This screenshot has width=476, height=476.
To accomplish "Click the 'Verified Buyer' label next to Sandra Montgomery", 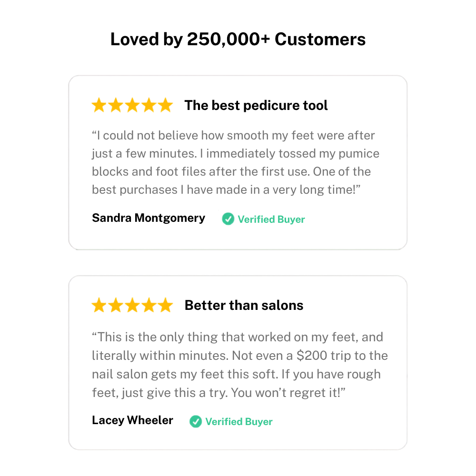I will click(x=271, y=219).
